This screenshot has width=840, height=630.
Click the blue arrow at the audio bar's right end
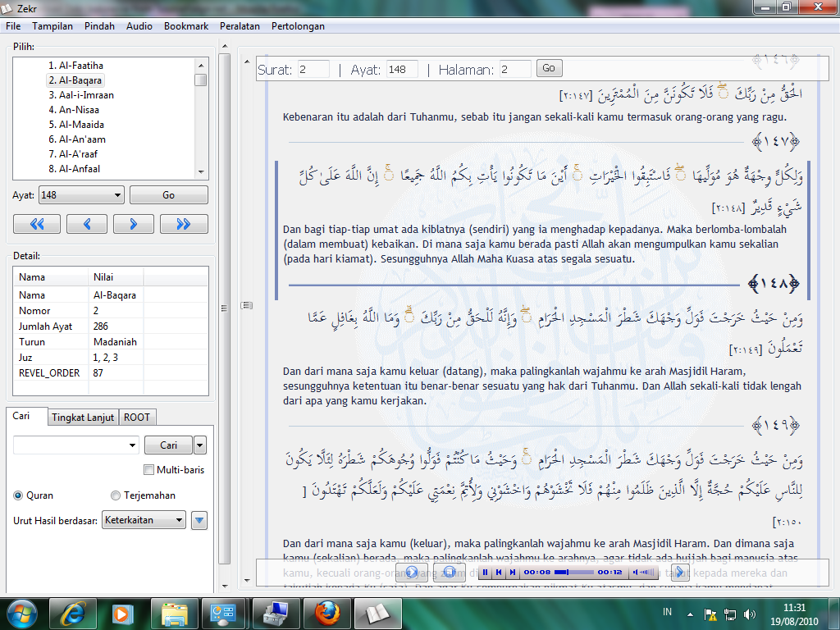680,572
